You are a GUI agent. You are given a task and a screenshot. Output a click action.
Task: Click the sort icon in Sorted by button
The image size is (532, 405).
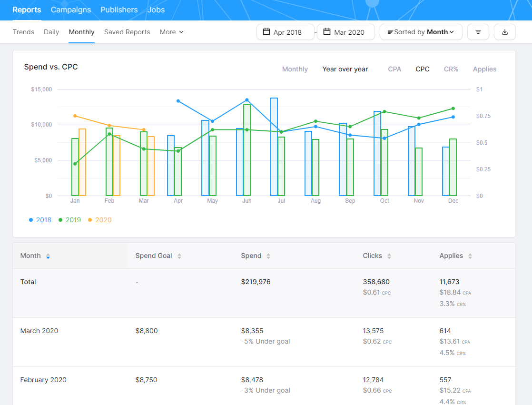tap(391, 32)
